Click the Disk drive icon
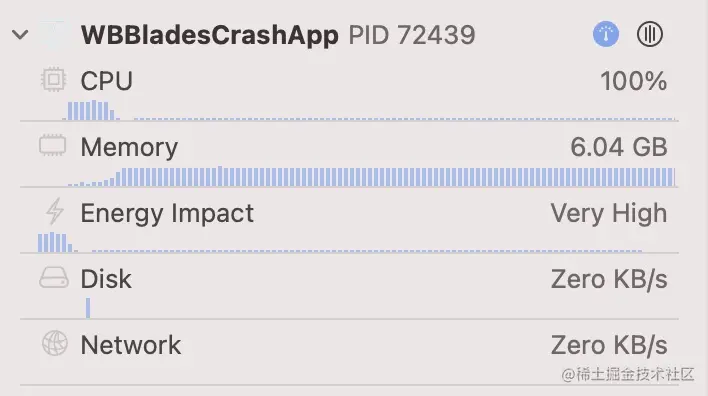 pyautogui.click(x=54, y=277)
